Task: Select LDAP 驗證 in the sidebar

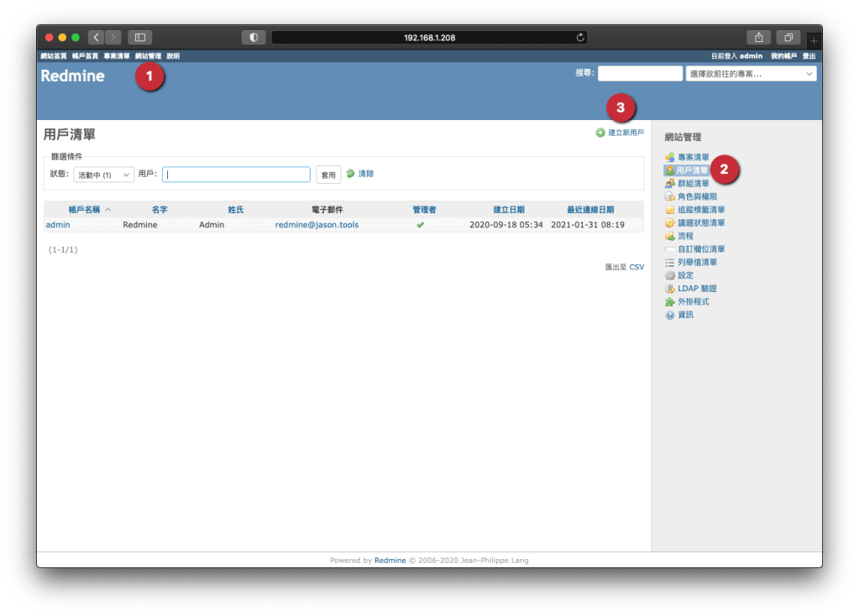Action: (697, 289)
